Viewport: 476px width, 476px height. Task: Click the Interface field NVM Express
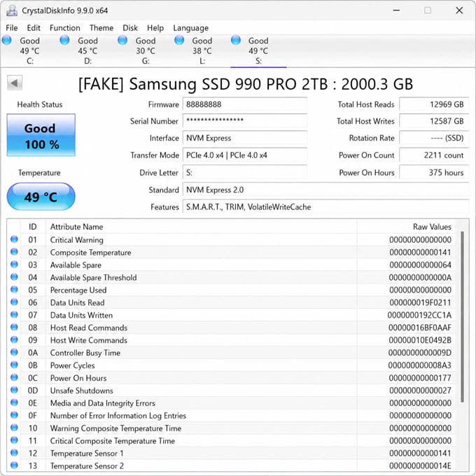click(245, 138)
